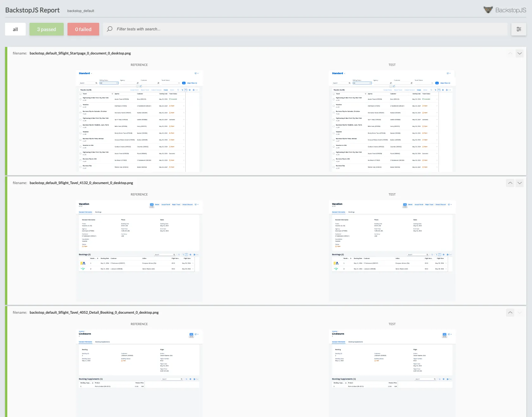Click the magnifier search icon

[x=110, y=29]
